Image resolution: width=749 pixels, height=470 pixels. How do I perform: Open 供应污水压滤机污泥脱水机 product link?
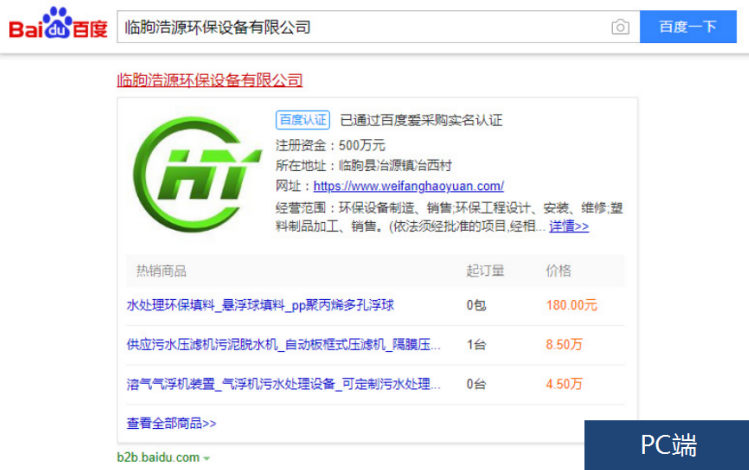click(x=283, y=344)
